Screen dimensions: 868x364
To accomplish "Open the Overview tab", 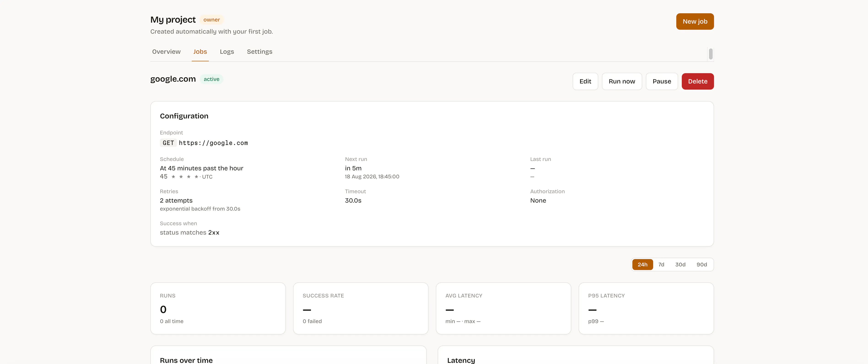I will (166, 52).
